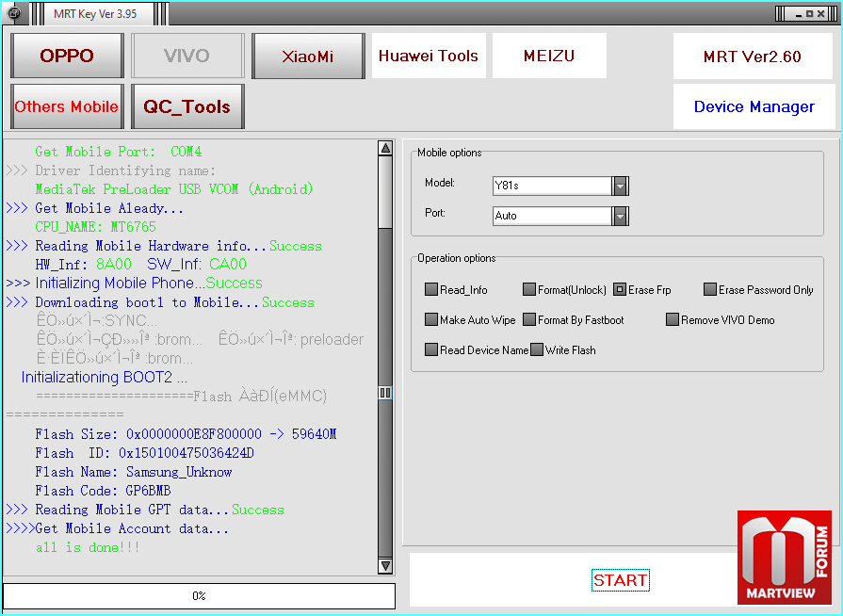The width and height of the screenshot is (843, 616).
Task: Open Huawei Tools
Action: click(x=429, y=56)
